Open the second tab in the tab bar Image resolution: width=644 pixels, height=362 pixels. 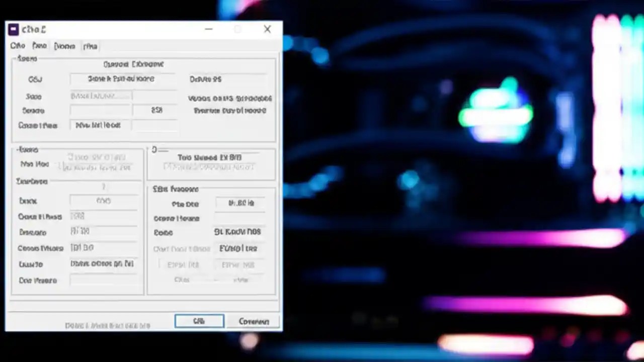[x=39, y=46]
